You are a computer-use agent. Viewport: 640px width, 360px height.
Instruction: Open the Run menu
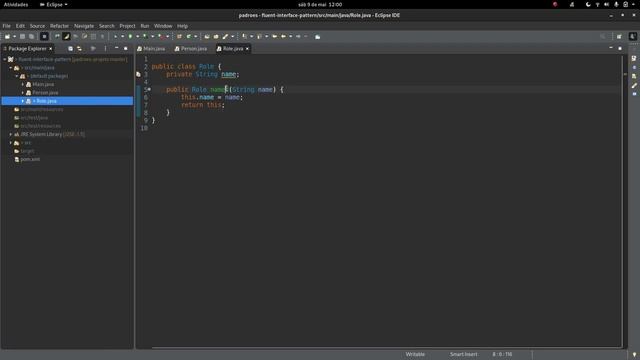145,26
